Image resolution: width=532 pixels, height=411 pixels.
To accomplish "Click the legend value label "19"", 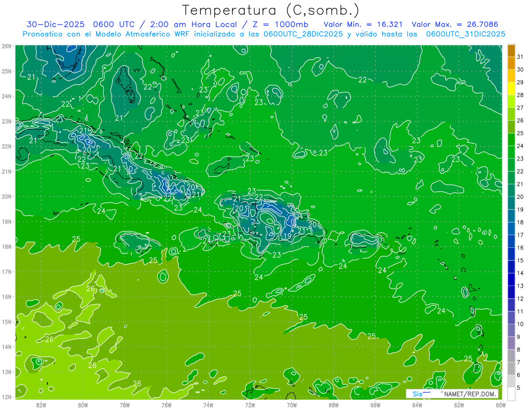I will (520, 209).
